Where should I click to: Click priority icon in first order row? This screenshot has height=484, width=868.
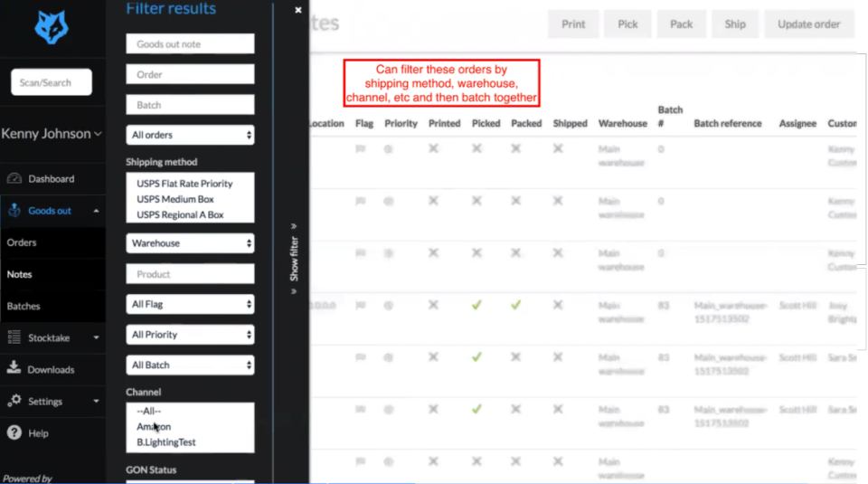(x=389, y=148)
